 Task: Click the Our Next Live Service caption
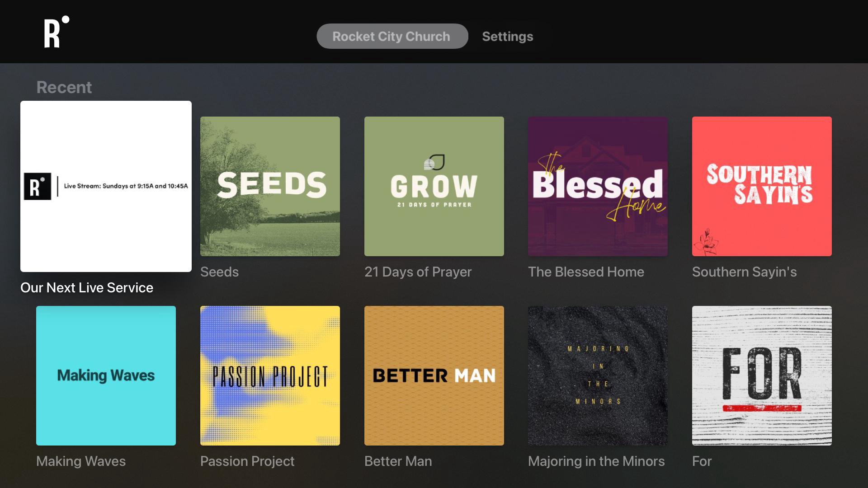pyautogui.click(x=87, y=287)
